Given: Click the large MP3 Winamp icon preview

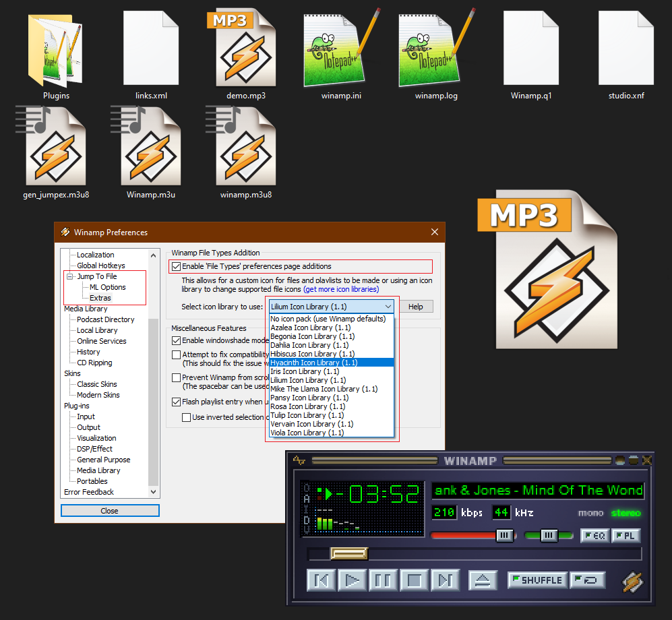Looking at the screenshot, I should coord(549,269).
